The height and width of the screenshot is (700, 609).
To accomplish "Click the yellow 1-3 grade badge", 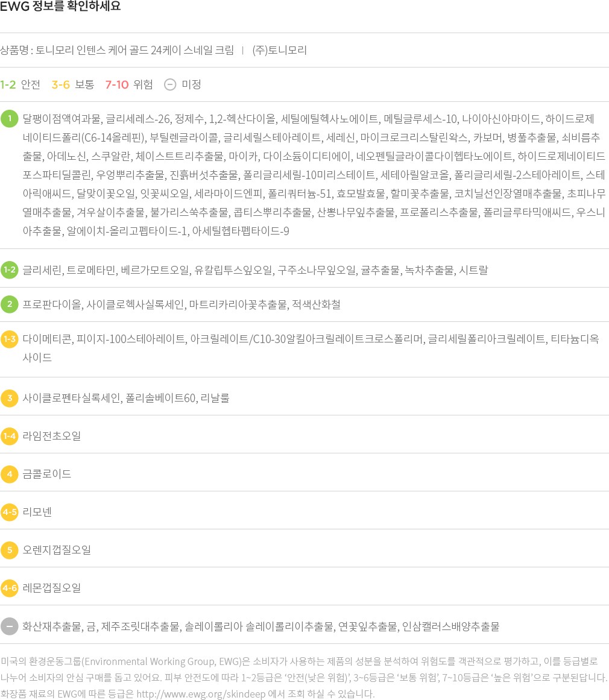I will click(10, 339).
